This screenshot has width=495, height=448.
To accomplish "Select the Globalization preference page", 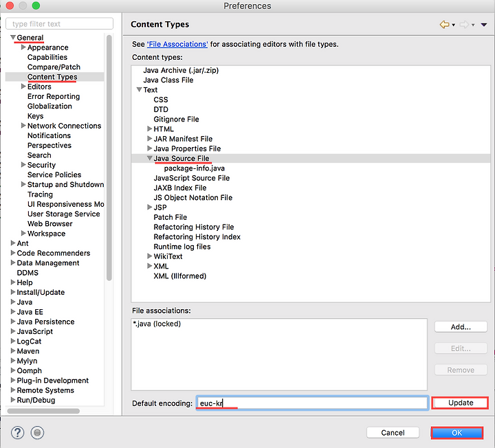I will point(49,106).
